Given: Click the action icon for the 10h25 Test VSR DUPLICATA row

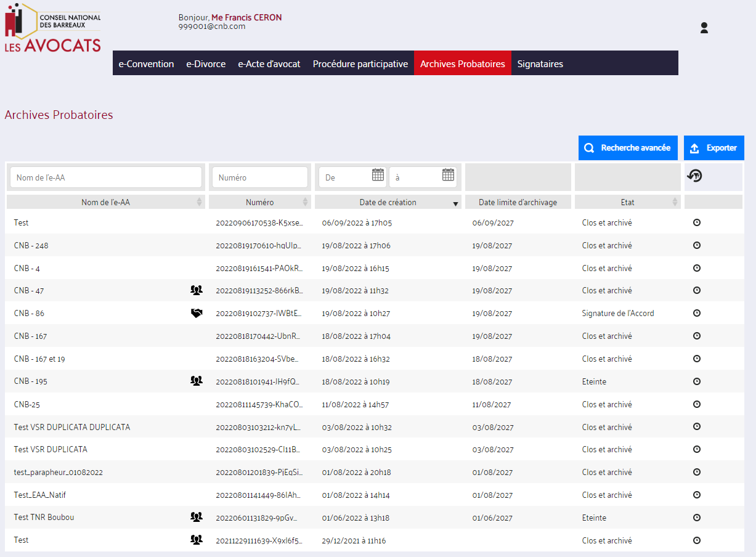Looking at the screenshot, I should pyautogui.click(x=697, y=449).
